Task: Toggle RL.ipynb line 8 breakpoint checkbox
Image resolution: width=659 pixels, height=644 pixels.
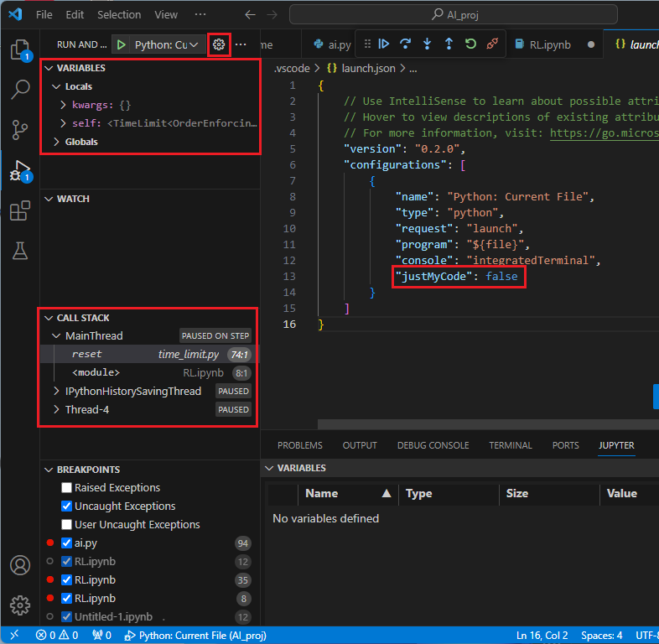Action: point(66,599)
